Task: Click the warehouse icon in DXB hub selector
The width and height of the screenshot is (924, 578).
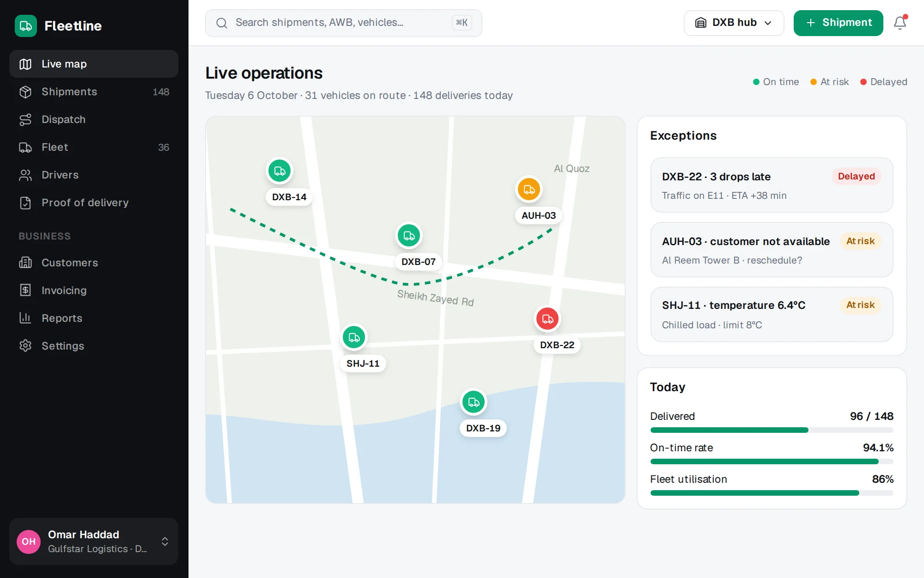Action: [701, 23]
